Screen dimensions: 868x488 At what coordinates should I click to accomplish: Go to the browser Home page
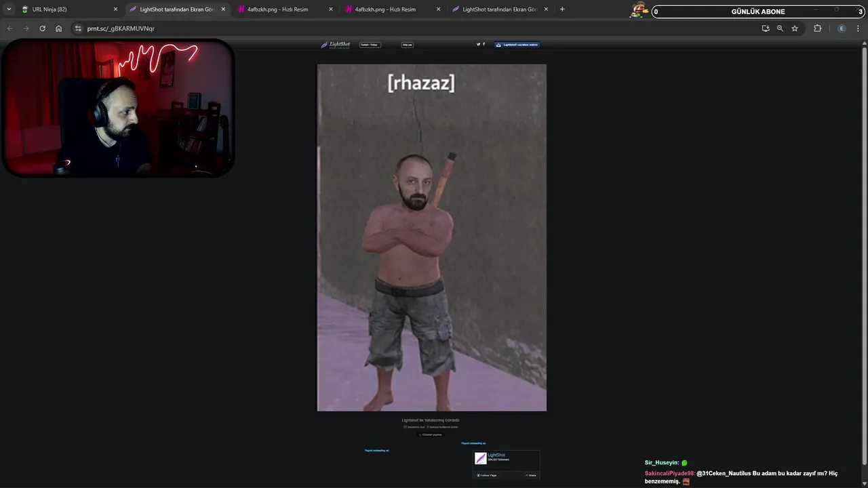[58, 28]
